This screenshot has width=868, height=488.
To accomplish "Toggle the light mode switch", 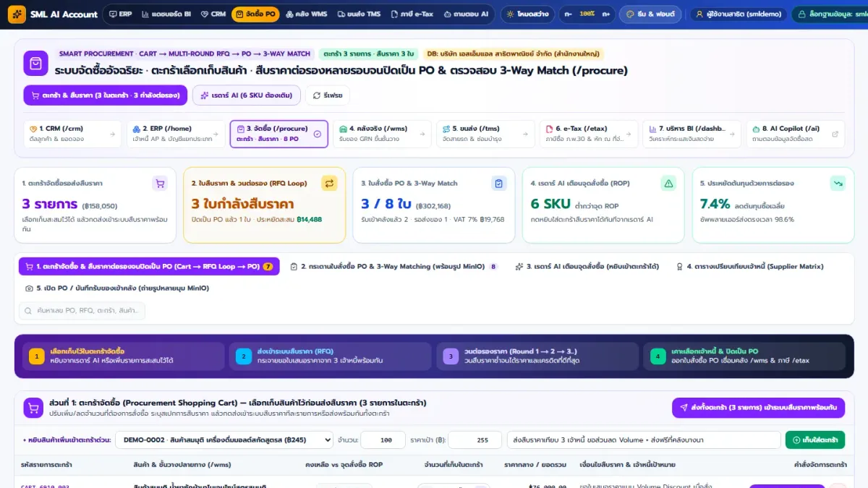I will coord(528,14).
